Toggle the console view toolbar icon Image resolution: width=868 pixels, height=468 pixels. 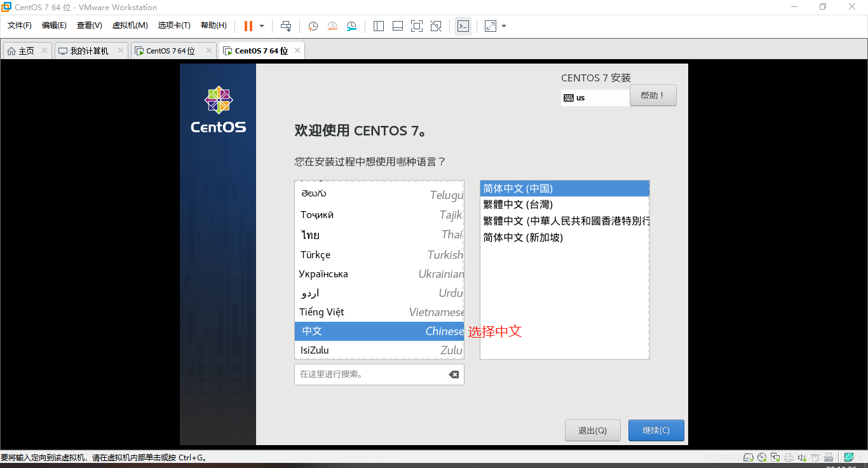tap(463, 26)
